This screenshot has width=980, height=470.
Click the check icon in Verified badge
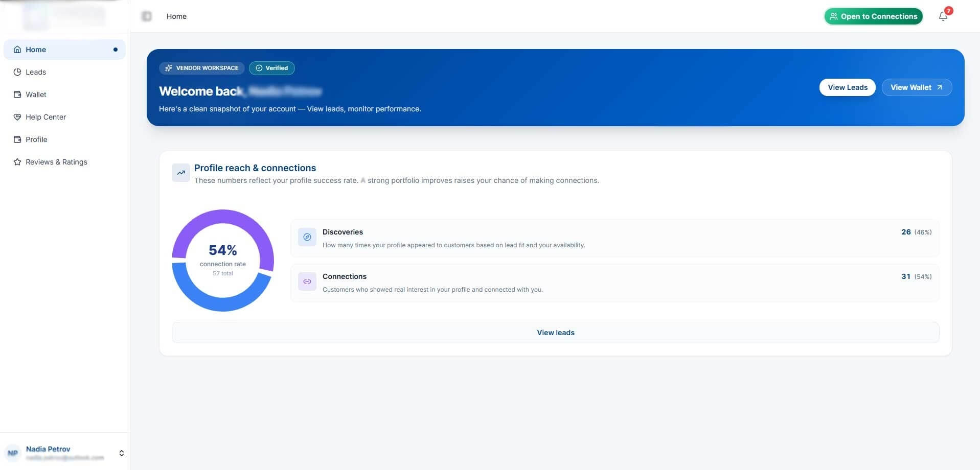pyautogui.click(x=259, y=68)
